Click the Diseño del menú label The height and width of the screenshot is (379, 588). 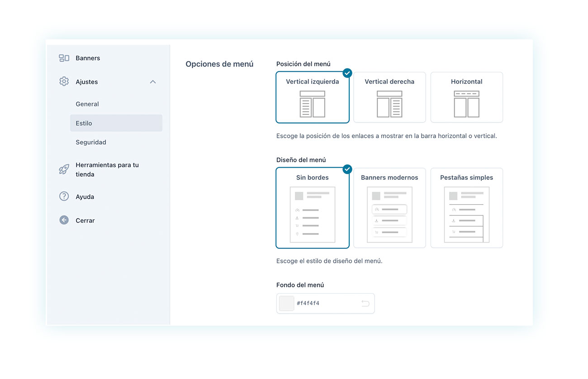301,160
